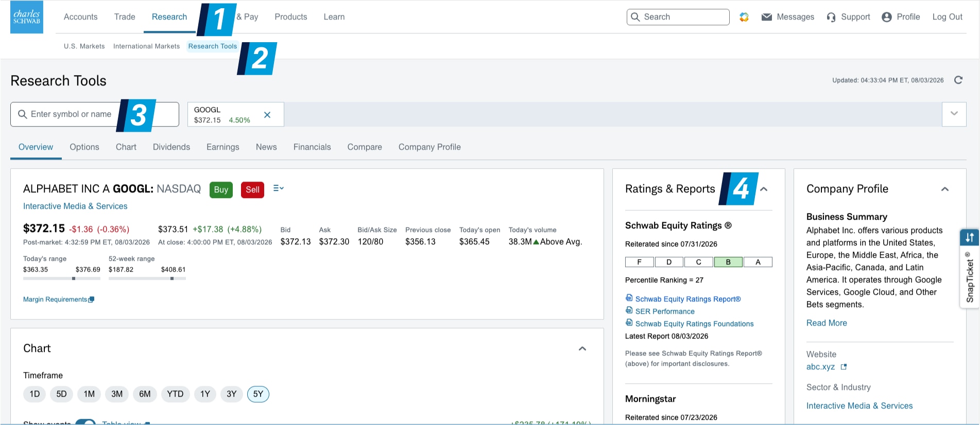
Task: Open the Learn menu
Action: pos(334,17)
